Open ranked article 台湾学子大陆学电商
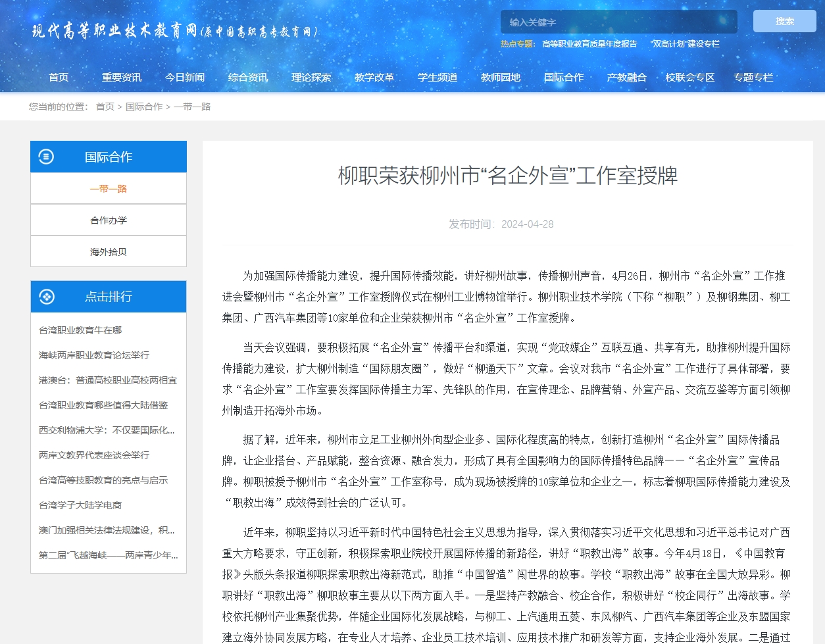The height and width of the screenshot is (644, 825). tap(80, 505)
